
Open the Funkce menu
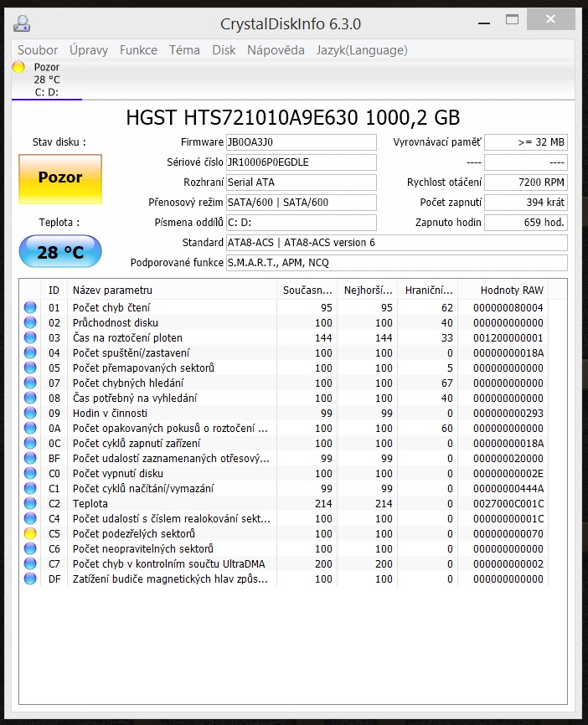tap(138, 50)
